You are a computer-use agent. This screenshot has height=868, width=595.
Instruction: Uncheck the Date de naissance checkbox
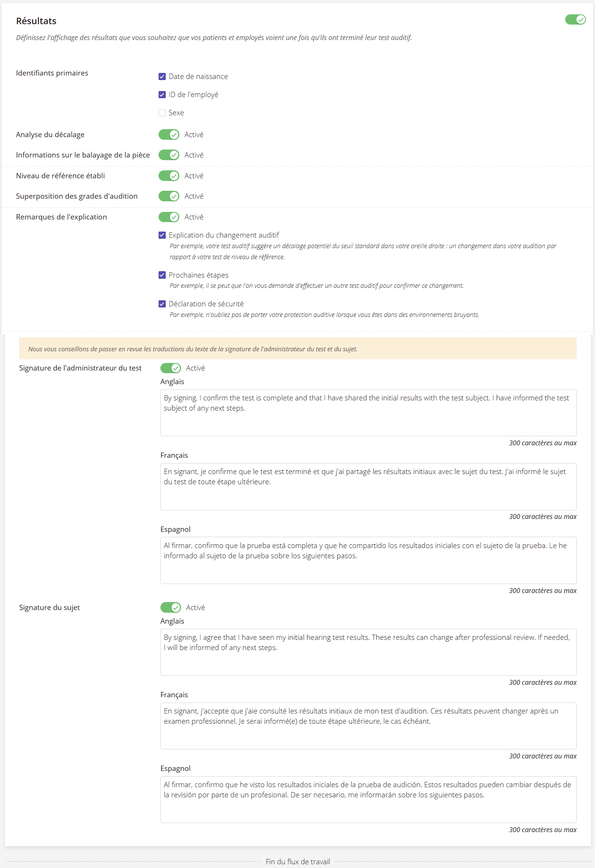coord(162,77)
